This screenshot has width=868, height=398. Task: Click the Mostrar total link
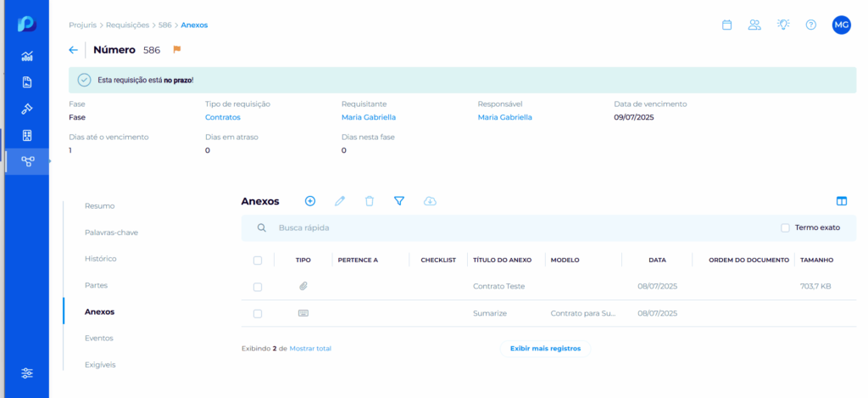click(x=310, y=348)
